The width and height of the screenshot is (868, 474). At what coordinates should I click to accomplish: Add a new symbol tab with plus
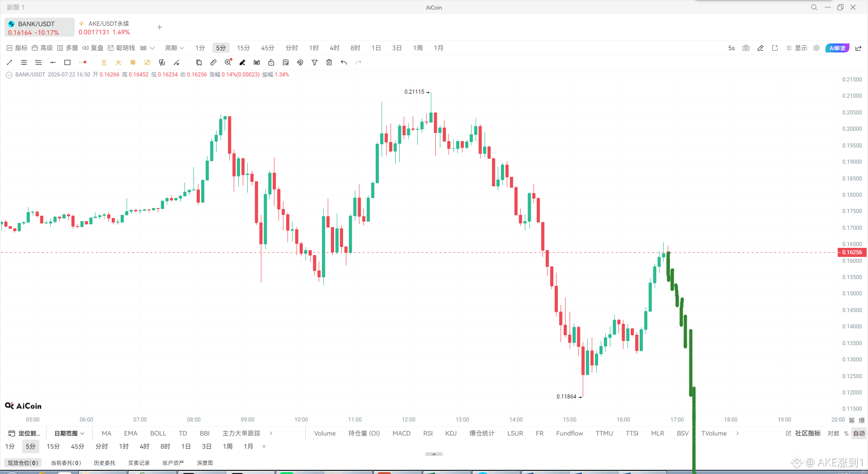point(160,27)
